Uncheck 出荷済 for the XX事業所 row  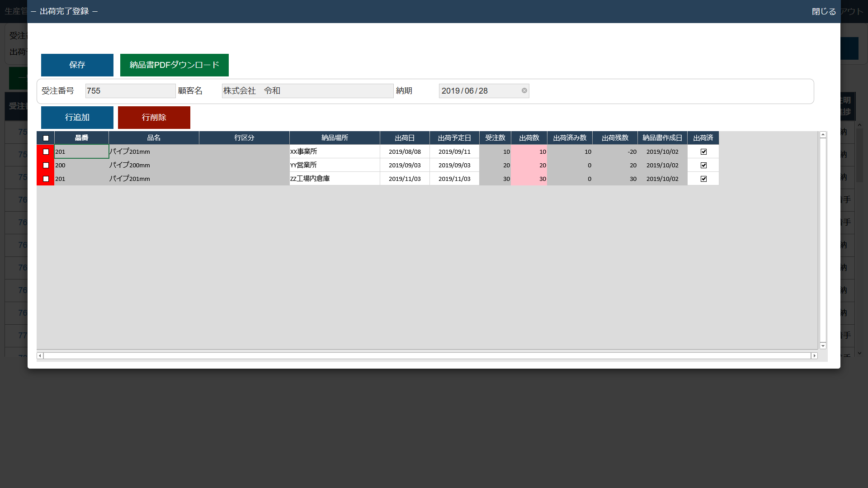coord(703,152)
